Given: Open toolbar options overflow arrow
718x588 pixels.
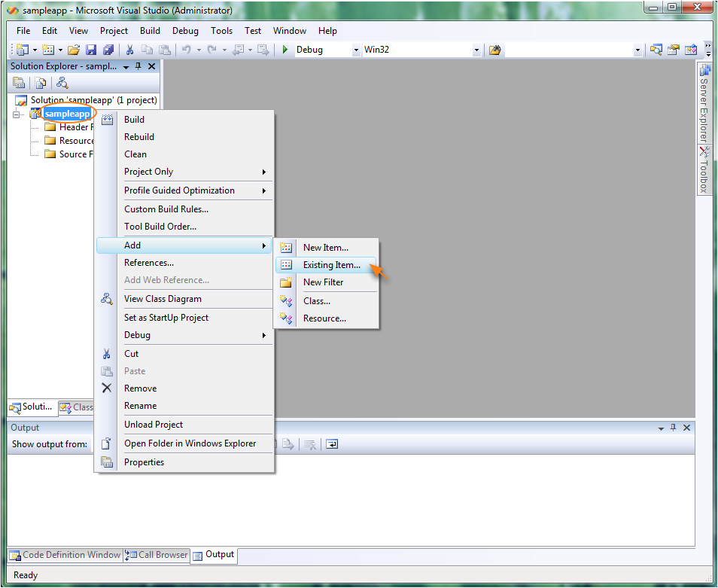Looking at the screenshot, I should 708,50.
